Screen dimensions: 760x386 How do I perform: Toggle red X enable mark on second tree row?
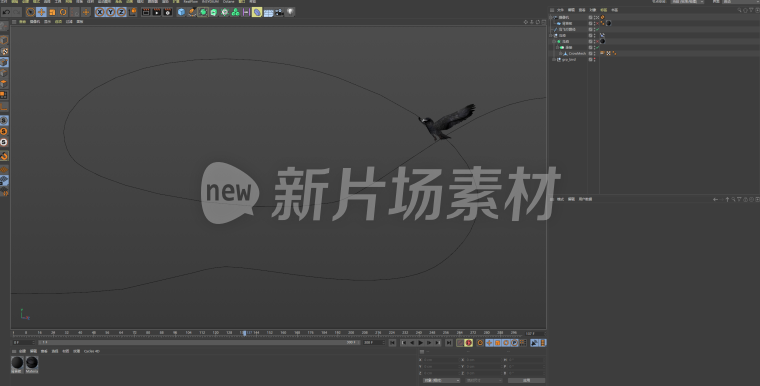point(598,23)
